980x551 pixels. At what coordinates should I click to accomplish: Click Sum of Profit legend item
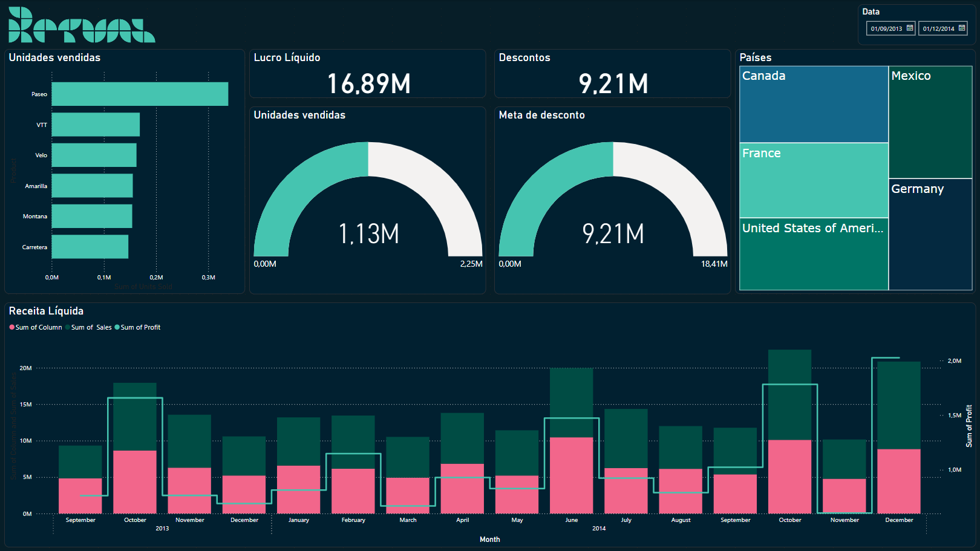140,327
